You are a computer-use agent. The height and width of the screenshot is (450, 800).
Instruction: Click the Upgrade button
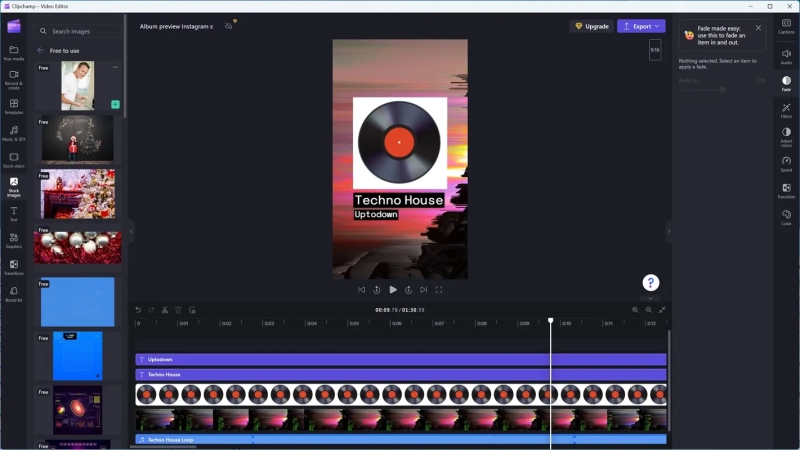pyautogui.click(x=591, y=26)
